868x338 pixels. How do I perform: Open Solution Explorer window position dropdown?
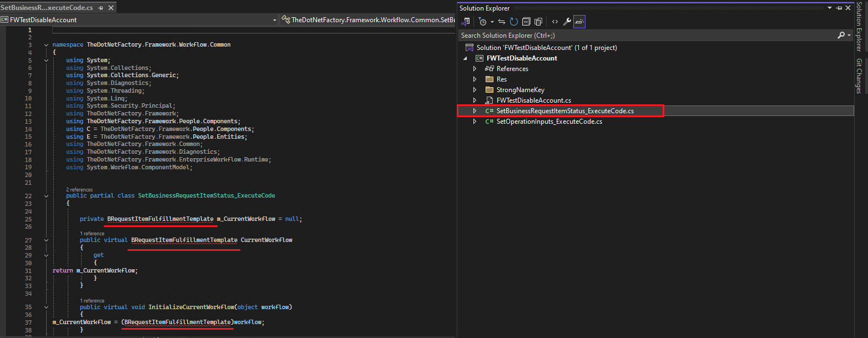click(830, 8)
